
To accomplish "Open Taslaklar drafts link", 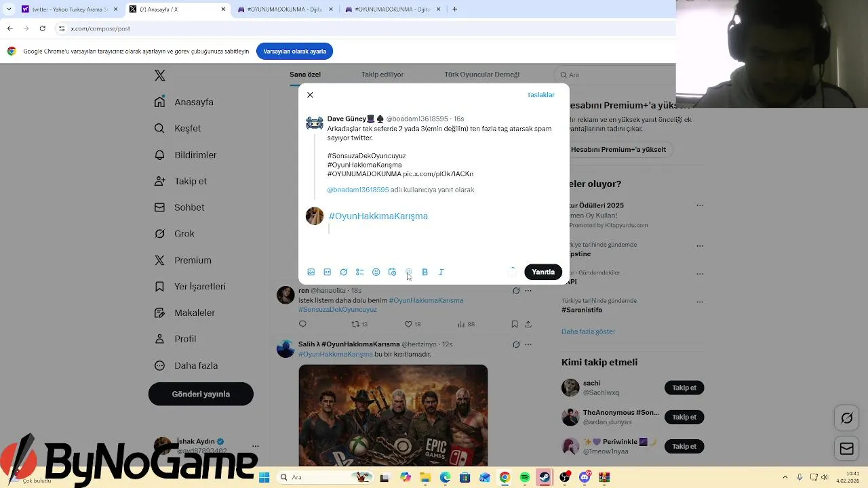I will pyautogui.click(x=541, y=95).
